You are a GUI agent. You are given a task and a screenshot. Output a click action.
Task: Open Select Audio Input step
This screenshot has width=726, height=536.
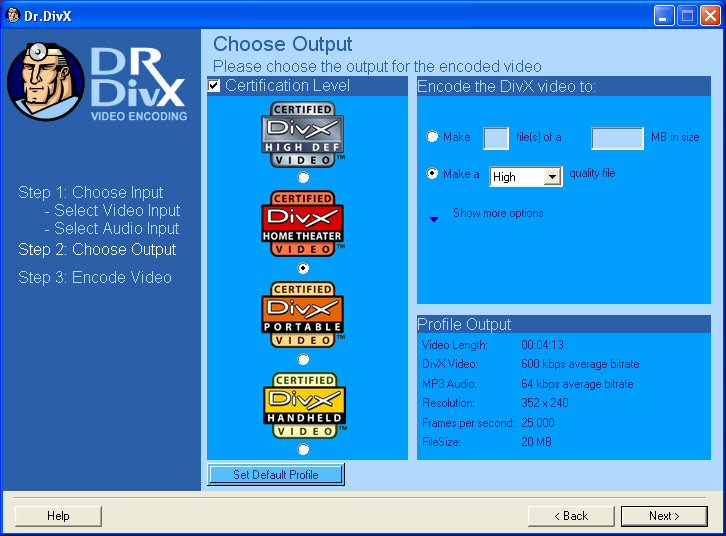click(112, 229)
